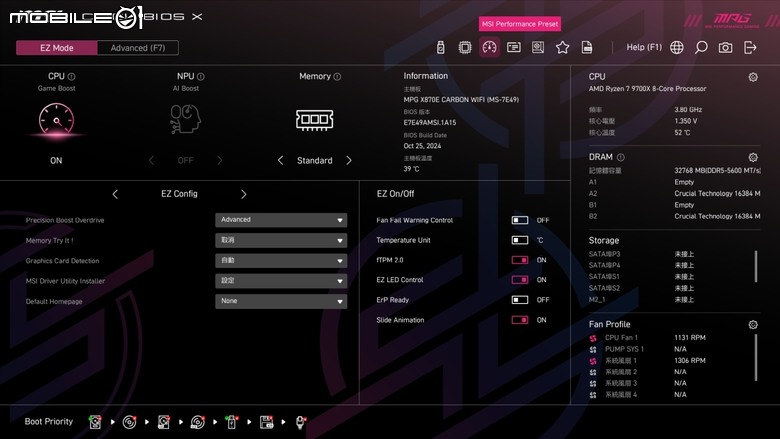The height and width of the screenshot is (439, 780).
Task: Open the document file icon in toolbar
Action: tap(587, 47)
